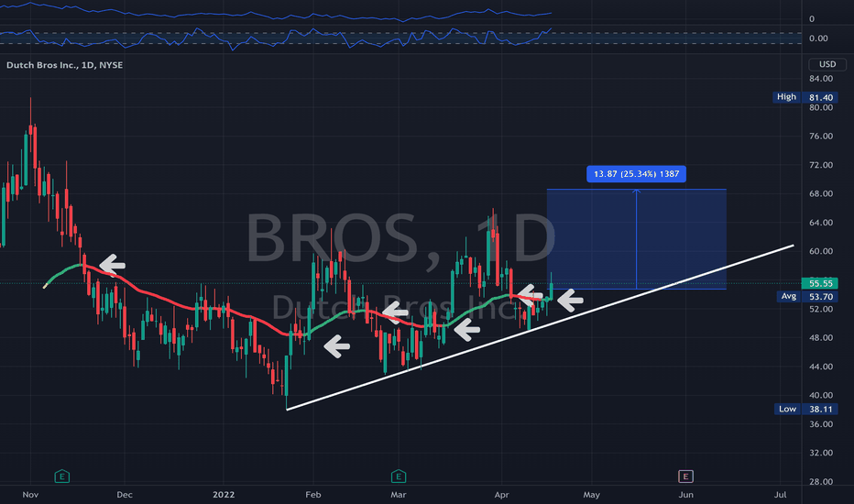Click the 84.00 level on price axis
854x504 pixels.
point(821,79)
